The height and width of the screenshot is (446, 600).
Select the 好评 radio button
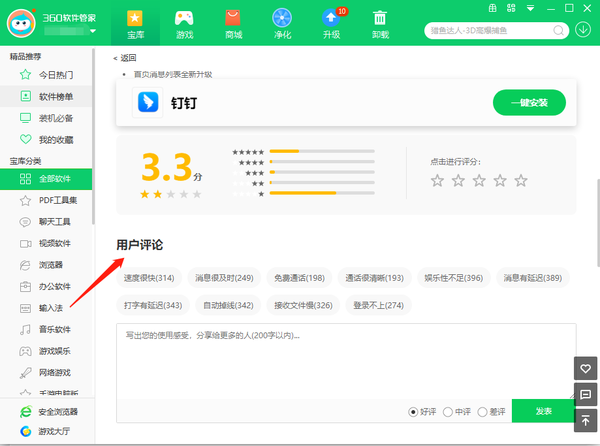point(413,412)
